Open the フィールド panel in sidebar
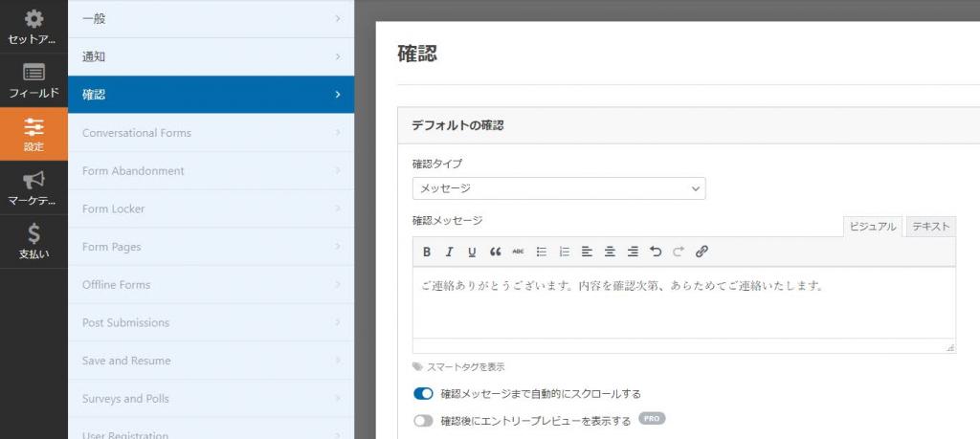980x439 pixels. (33, 80)
